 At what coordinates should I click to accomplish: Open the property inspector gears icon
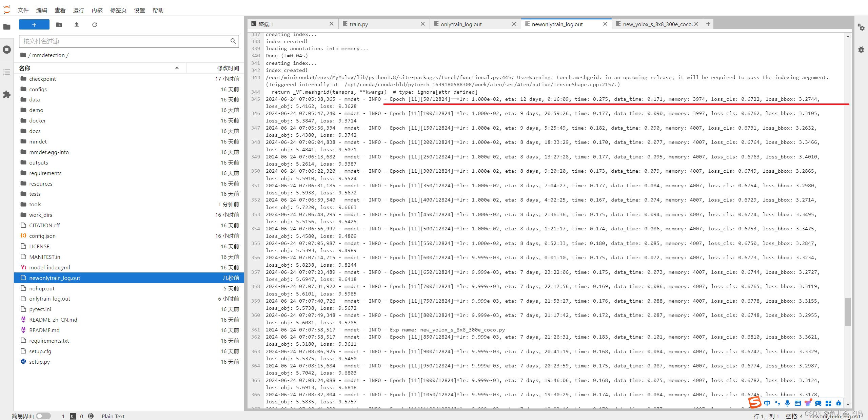[861, 27]
